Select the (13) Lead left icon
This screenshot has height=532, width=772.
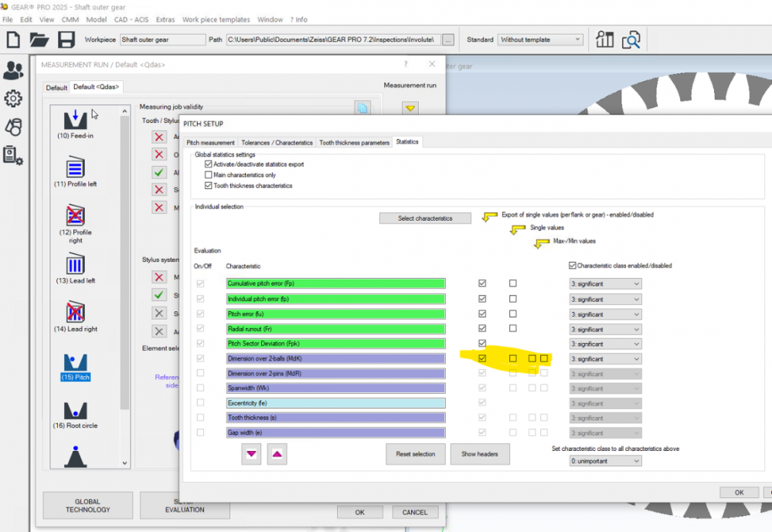point(75,265)
